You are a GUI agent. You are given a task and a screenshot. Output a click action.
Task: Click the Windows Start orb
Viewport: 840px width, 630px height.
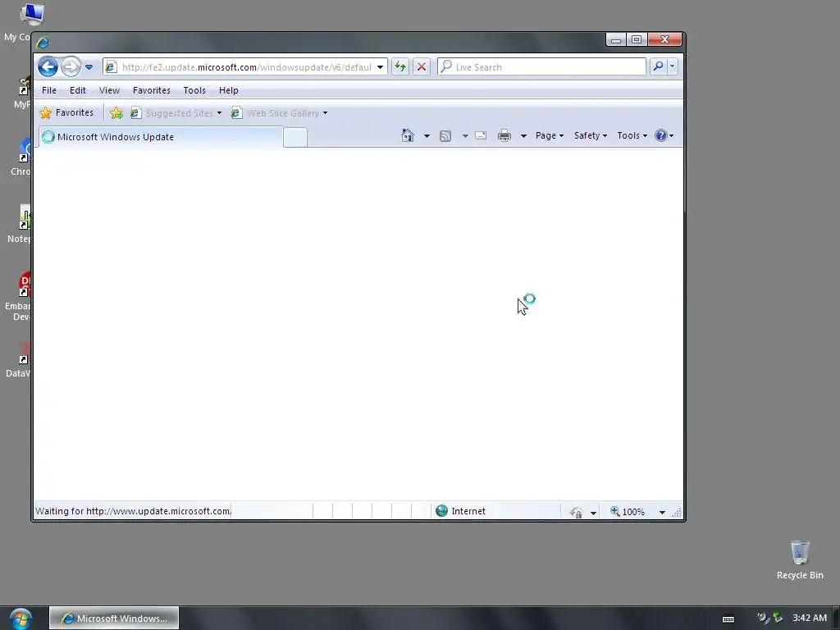click(x=21, y=619)
